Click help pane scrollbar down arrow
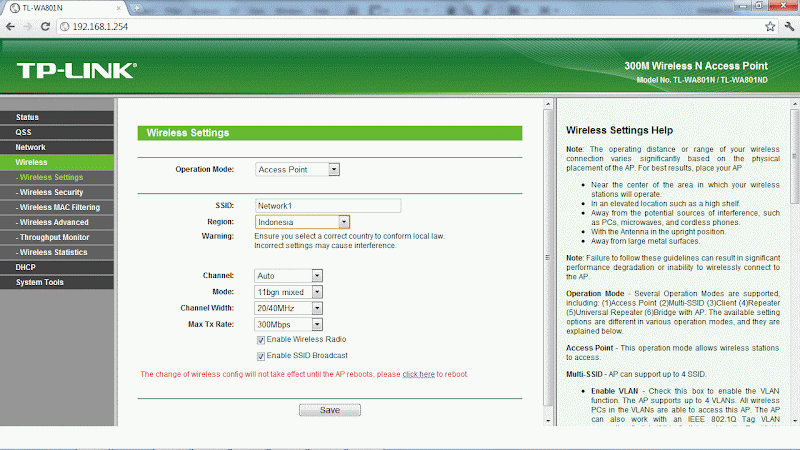 (795, 421)
